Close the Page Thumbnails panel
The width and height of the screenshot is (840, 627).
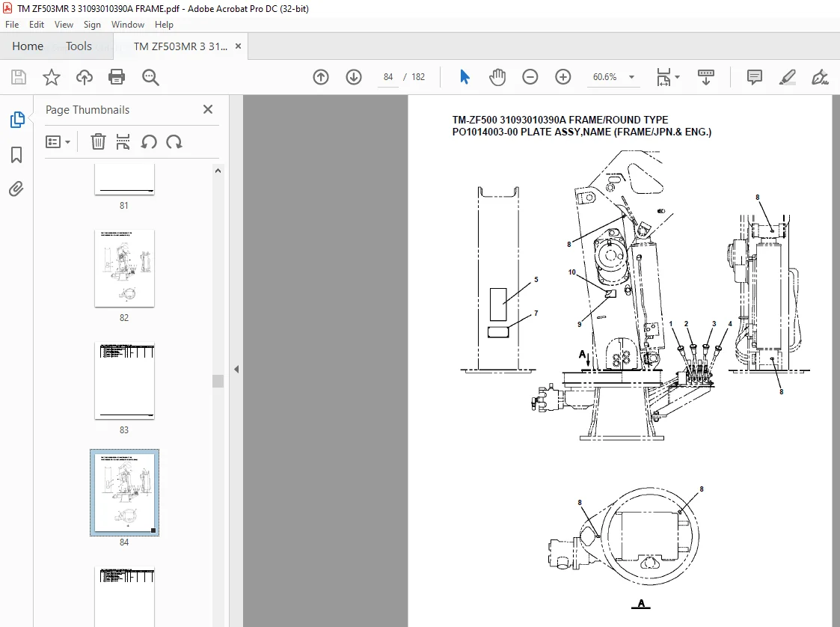pyautogui.click(x=208, y=109)
